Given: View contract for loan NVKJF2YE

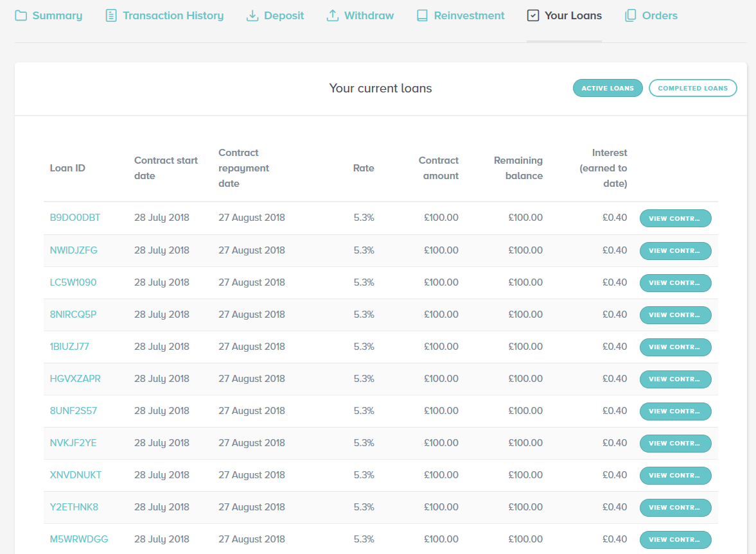Looking at the screenshot, I should click(x=676, y=443).
